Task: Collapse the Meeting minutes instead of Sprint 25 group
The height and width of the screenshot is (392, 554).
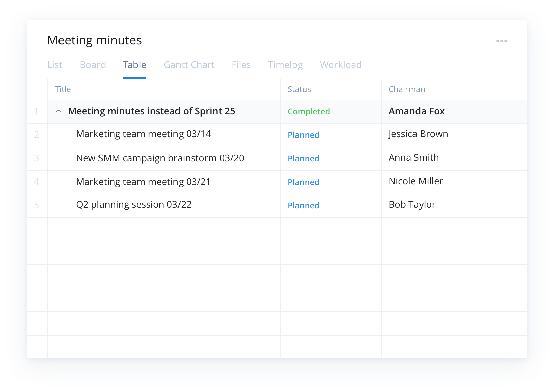Action: click(58, 111)
